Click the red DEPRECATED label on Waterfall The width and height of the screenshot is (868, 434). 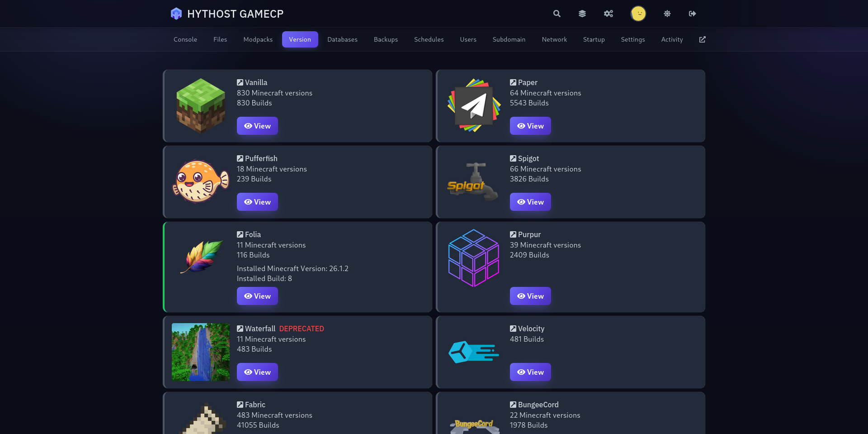(302, 329)
